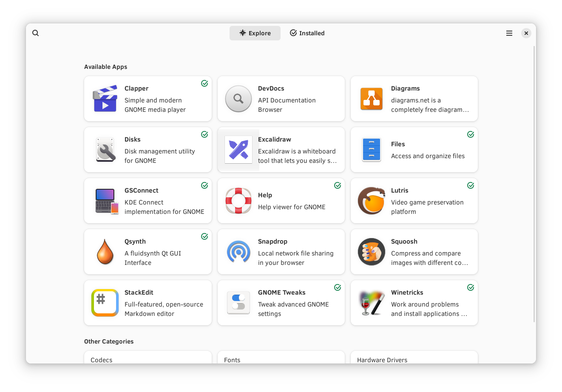
Task: Select the 'Clapper' app title
Action: tap(136, 88)
